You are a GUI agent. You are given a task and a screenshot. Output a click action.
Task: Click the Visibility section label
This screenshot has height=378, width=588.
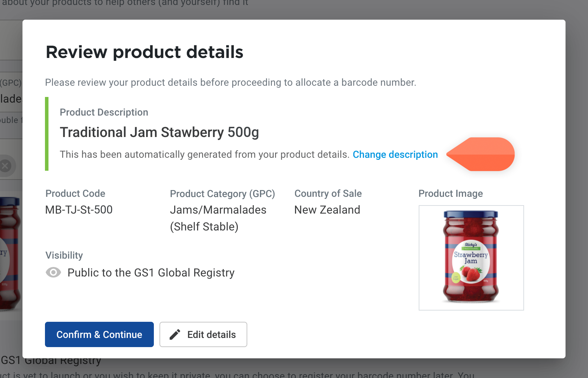(64, 255)
